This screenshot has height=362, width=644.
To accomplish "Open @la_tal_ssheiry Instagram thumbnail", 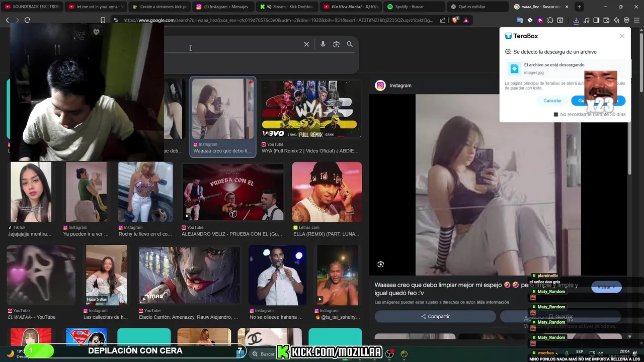I will (x=338, y=275).
